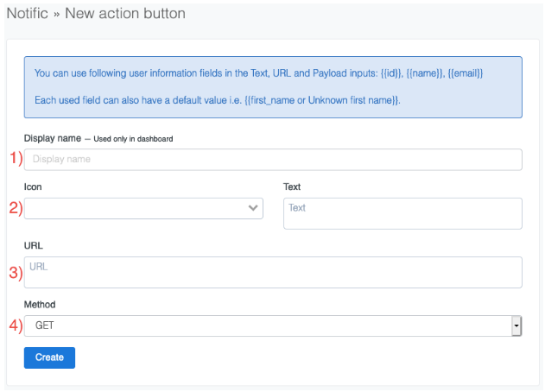The image size is (545, 392).
Task: Click the Icon field label
Action: click(33, 187)
